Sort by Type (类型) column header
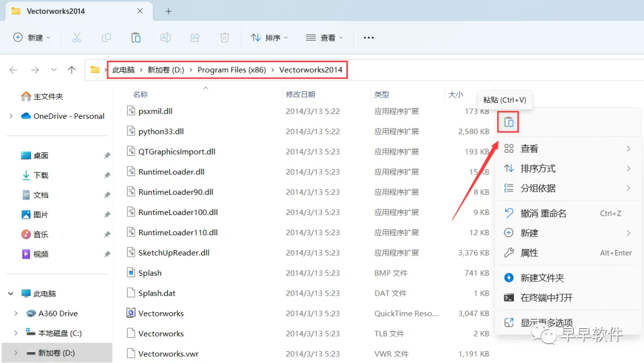This screenshot has width=644, height=363. 382,94
